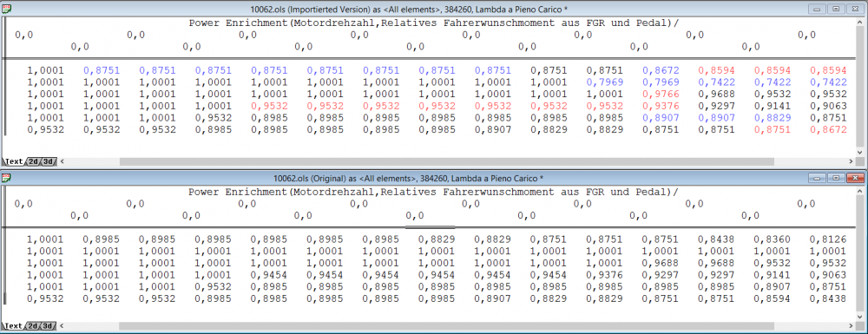Open the system menu icon of the Original window

7,178
